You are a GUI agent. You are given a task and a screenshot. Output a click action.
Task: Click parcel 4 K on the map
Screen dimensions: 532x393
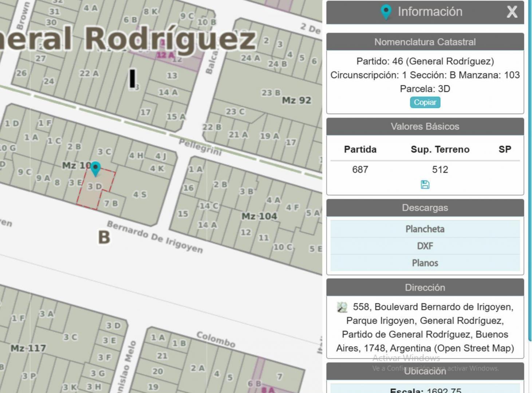pos(157,168)
